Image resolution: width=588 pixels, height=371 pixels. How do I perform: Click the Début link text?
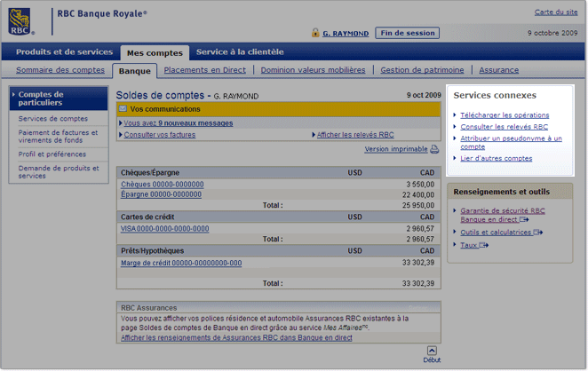click(432, 359)
